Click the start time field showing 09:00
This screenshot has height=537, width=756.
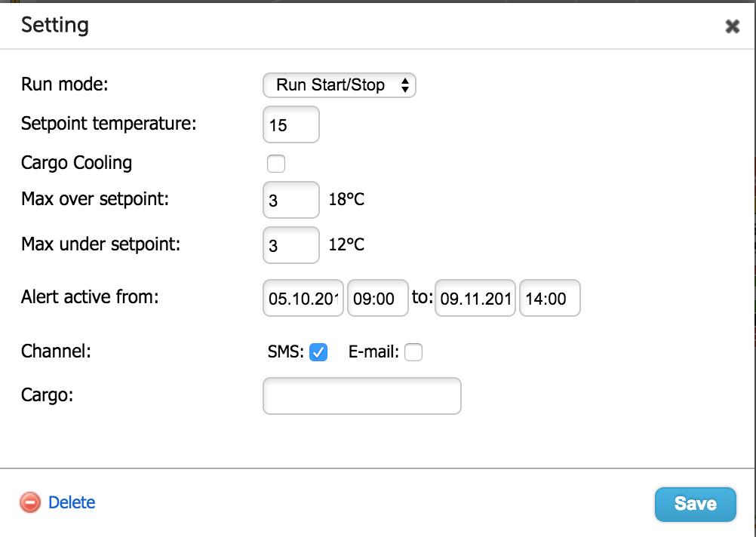tap(377, 298)
